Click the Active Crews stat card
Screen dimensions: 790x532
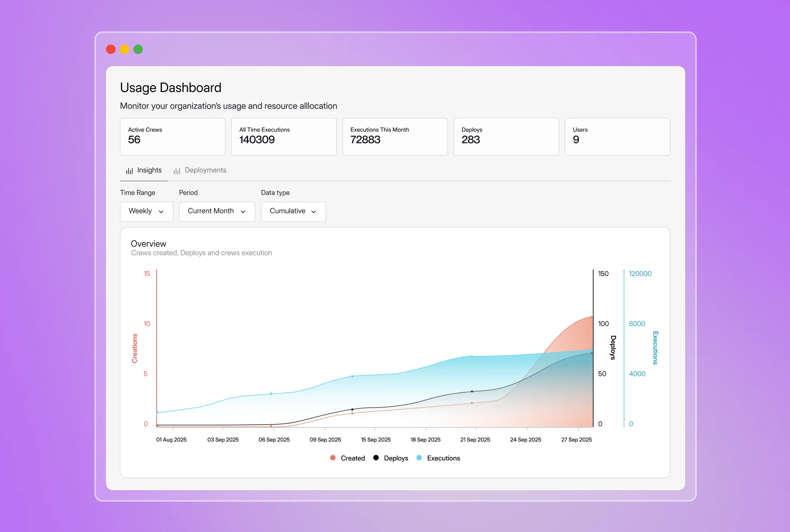(172, 137)
